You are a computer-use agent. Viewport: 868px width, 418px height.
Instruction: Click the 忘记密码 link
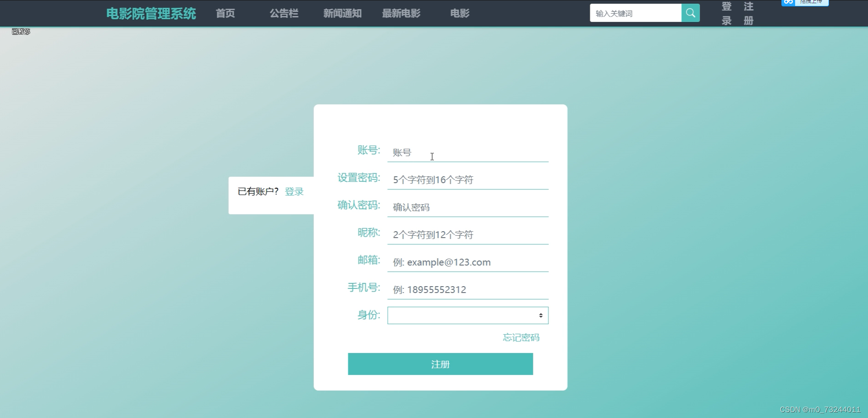click(x=521, y=337)
